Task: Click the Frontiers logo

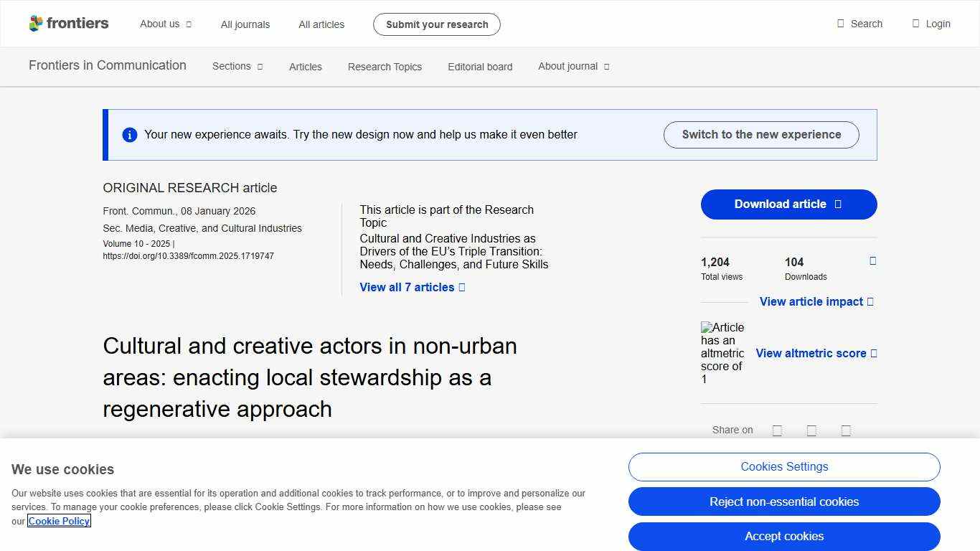Action: coord(68,23)
